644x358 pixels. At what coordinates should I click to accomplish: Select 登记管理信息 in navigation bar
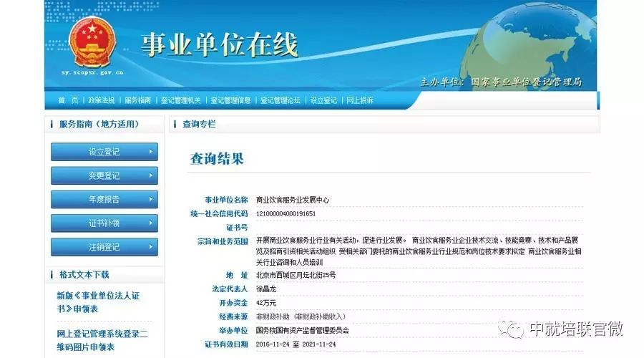point(230,100)
